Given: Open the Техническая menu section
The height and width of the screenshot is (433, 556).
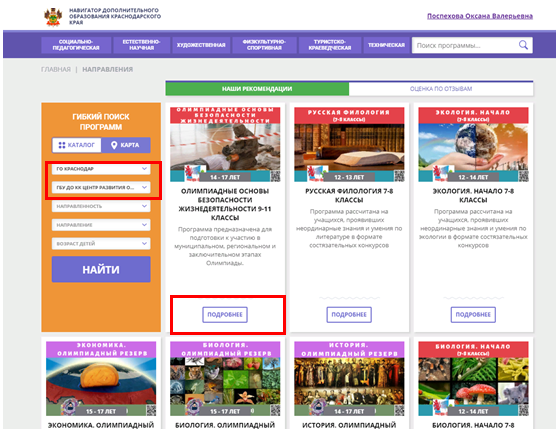Looking at the screenshot, I should [386, 45].
